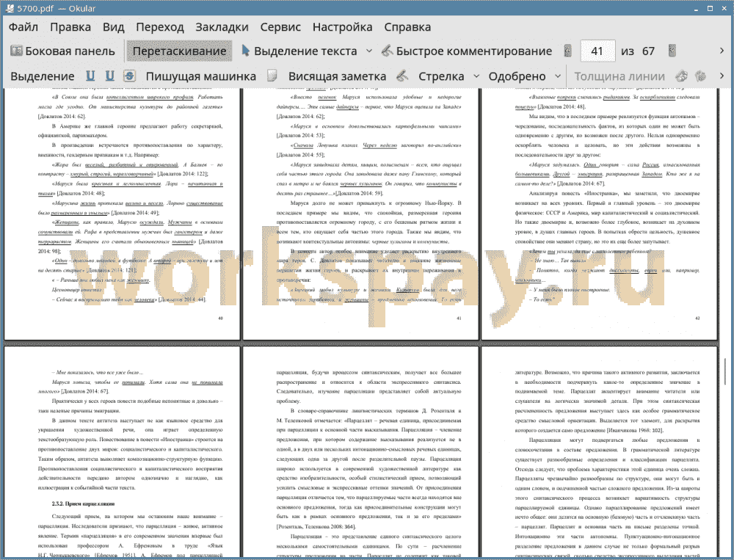Screen dimensions: 734x560
Task: Expand the hidden items of the main toolbar
Action: 722,51
